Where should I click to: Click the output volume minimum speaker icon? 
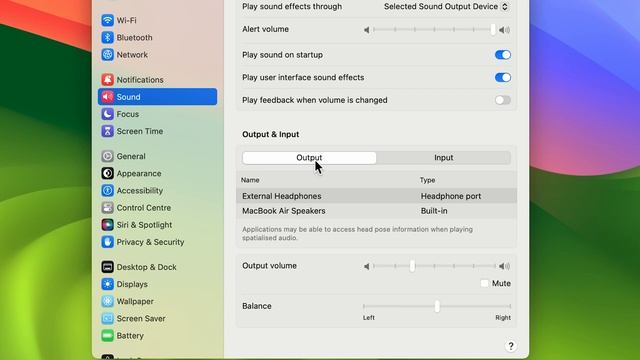click(367, 266)
